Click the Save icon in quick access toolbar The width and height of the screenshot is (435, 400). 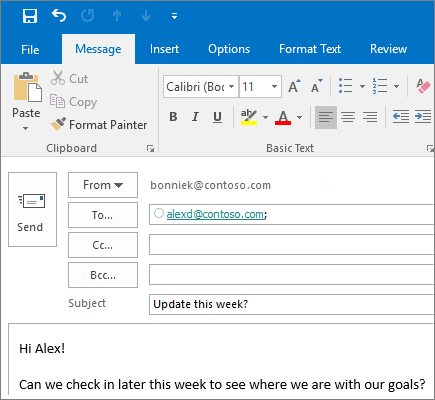pos(30,16)
